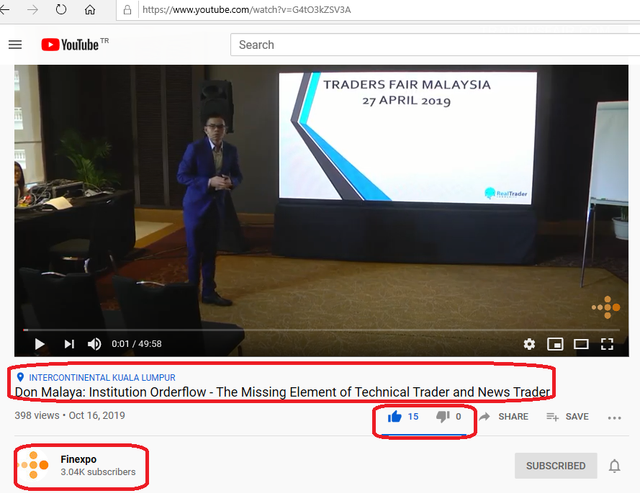Mute the video with the speaker icon
This screenshot has width=640, height=493.
point(94,344)
